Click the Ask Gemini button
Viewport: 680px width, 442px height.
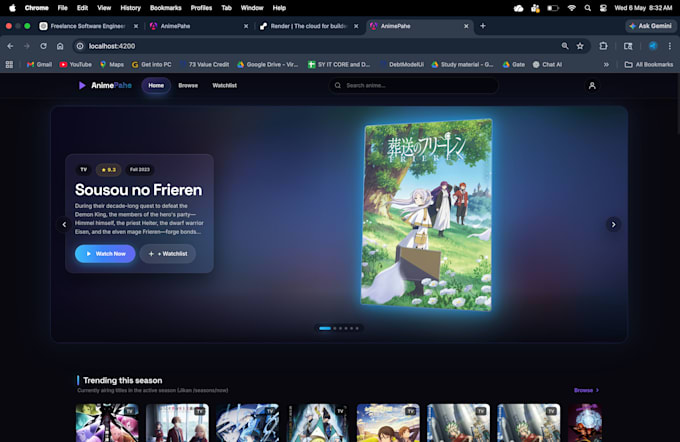coord(650,26)
